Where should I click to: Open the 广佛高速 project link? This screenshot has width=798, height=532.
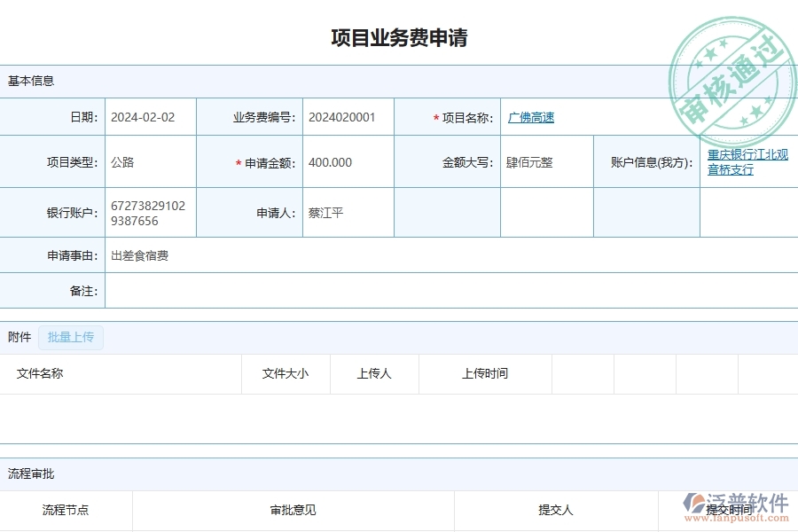click(530, 116)
